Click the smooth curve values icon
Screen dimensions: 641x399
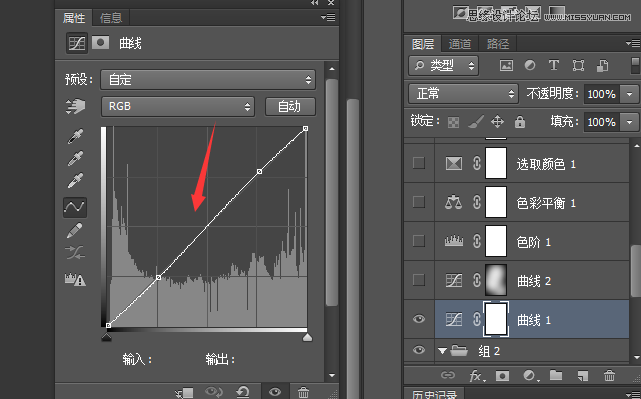(x=75, y=253)
